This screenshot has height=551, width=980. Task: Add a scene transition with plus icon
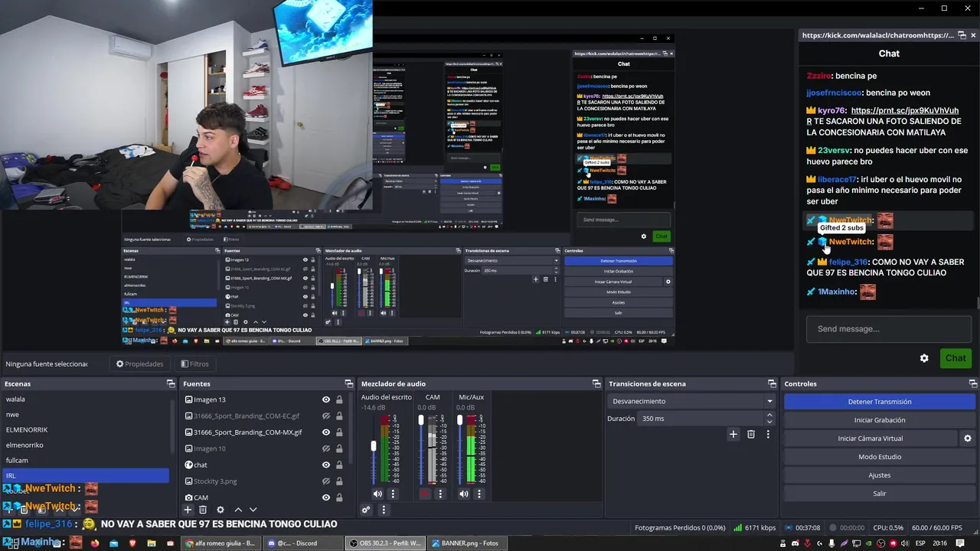coord(733,434)
